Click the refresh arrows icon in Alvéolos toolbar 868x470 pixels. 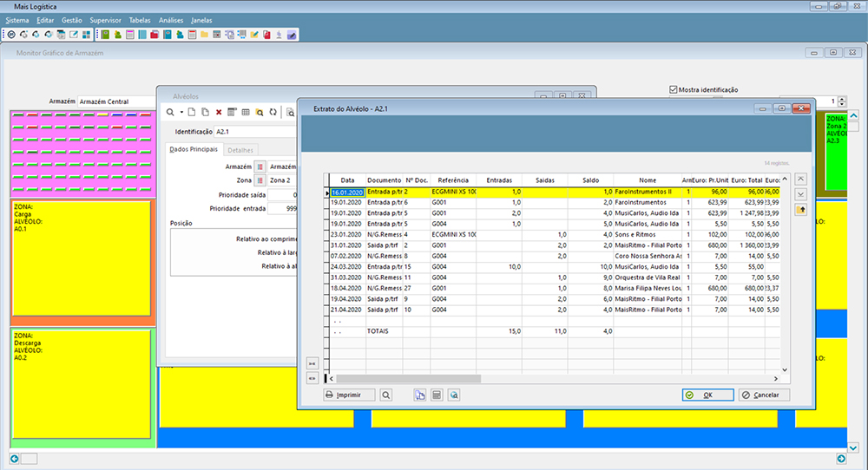tap(273, 112)
